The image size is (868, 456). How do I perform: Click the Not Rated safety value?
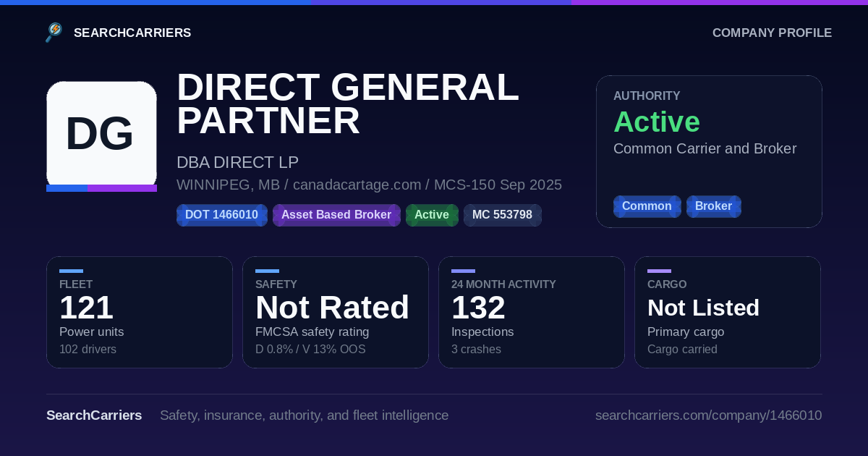click(x=332, y=308)
